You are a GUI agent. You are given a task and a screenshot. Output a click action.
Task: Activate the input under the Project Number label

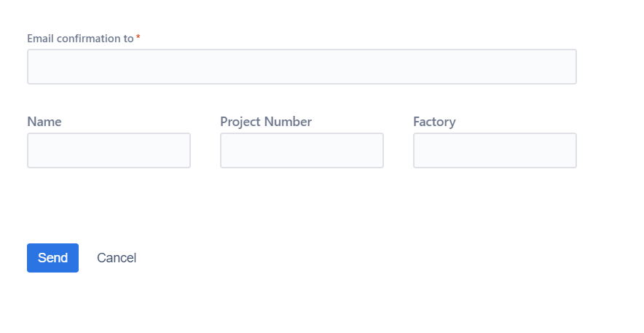pos(302,150)
